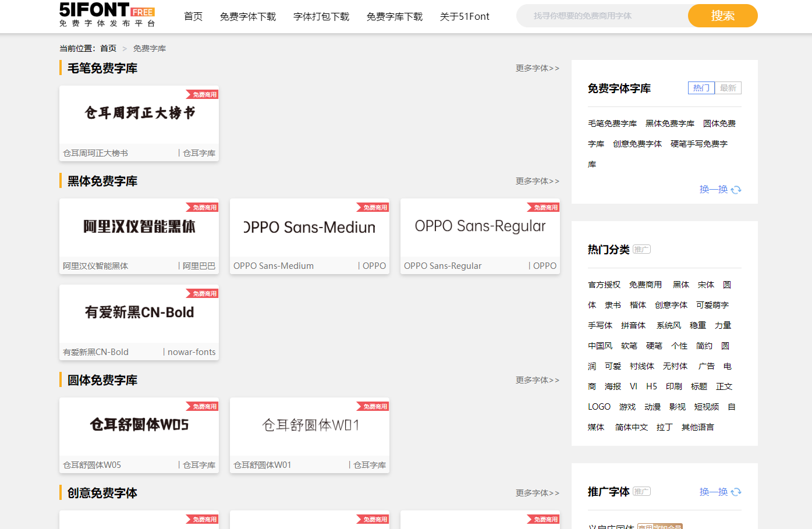Select 海报 category tag
Screen dimensions: 812x529
[x=613, y=386]
